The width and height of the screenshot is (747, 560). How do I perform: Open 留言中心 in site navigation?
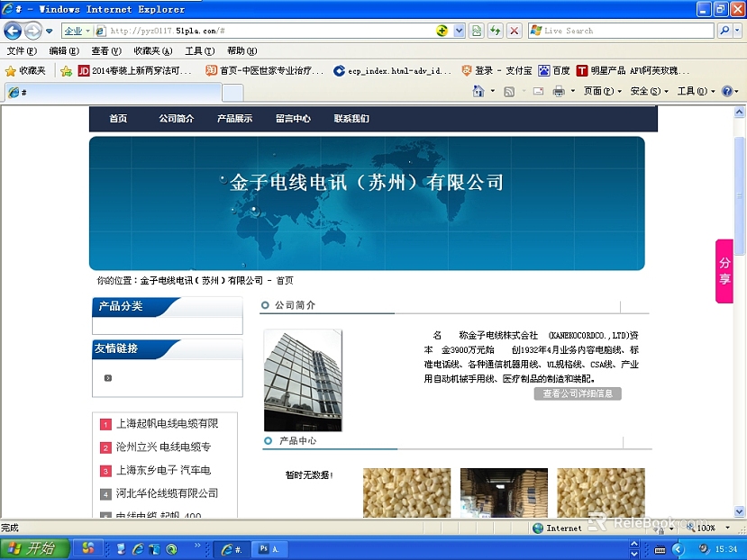click(x=293, y=119)
